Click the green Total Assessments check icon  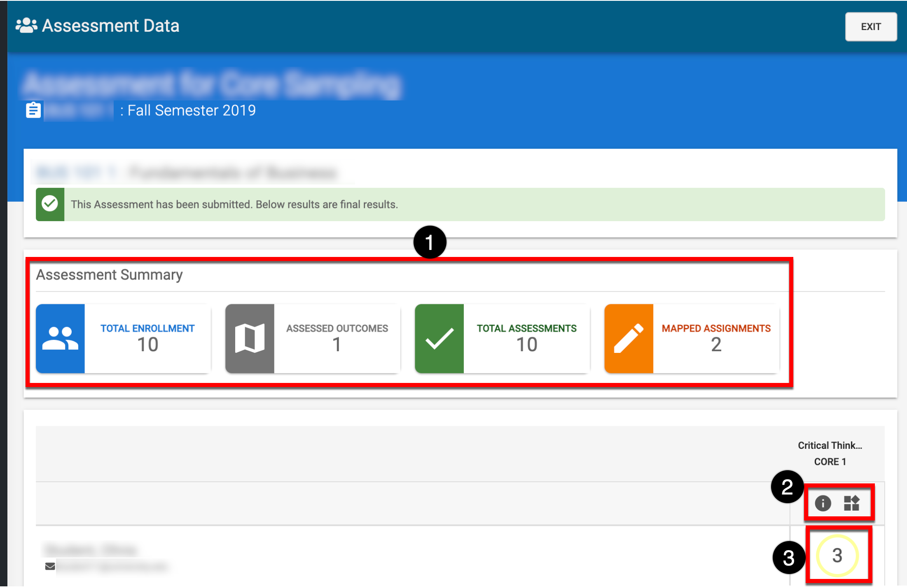439,338
